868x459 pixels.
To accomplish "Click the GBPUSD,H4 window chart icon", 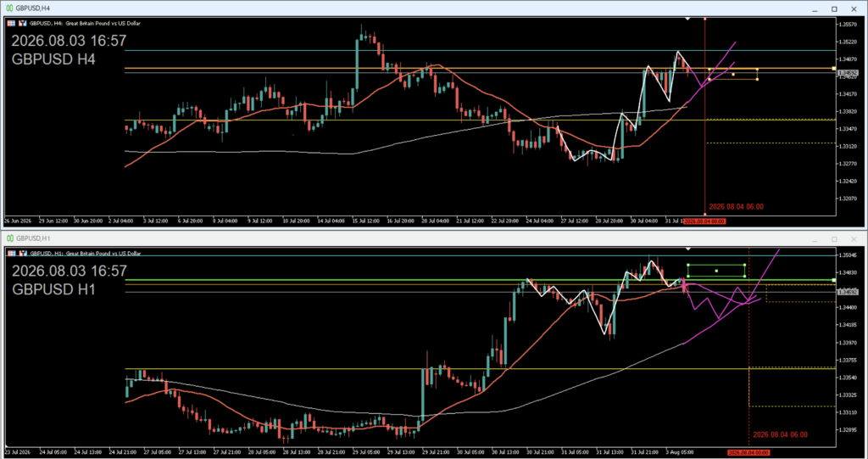I will tap(9, 8).
